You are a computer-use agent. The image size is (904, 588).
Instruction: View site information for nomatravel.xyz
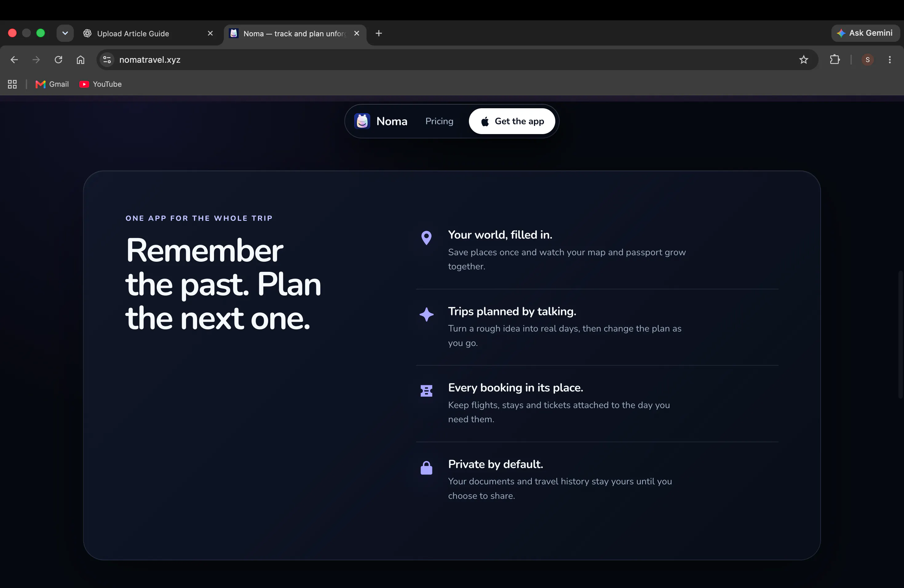107,60
